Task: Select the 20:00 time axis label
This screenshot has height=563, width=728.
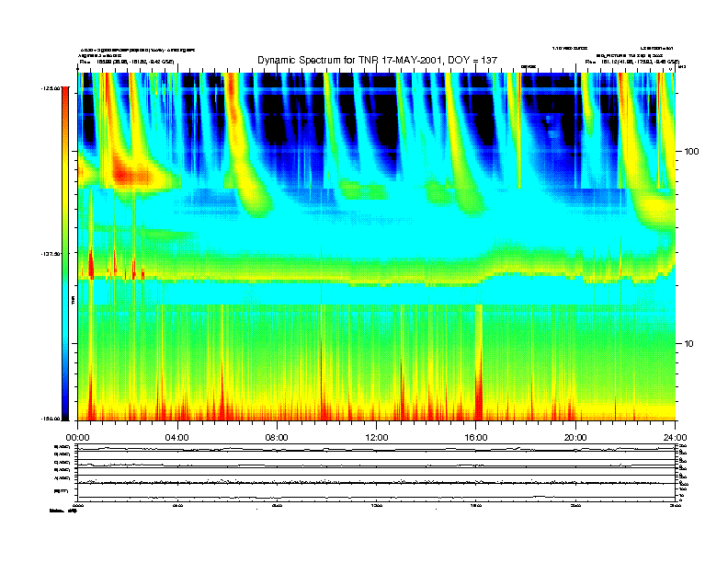Action: pyautogui.click(x=575, y=438)
